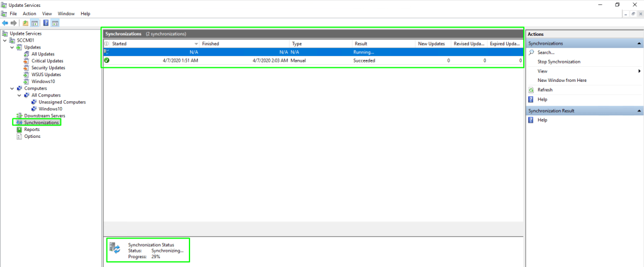Click the blue Help toolbar icon
Image resolution: width=644 pixels, height=267 pixels.
(x=46, y=23)
